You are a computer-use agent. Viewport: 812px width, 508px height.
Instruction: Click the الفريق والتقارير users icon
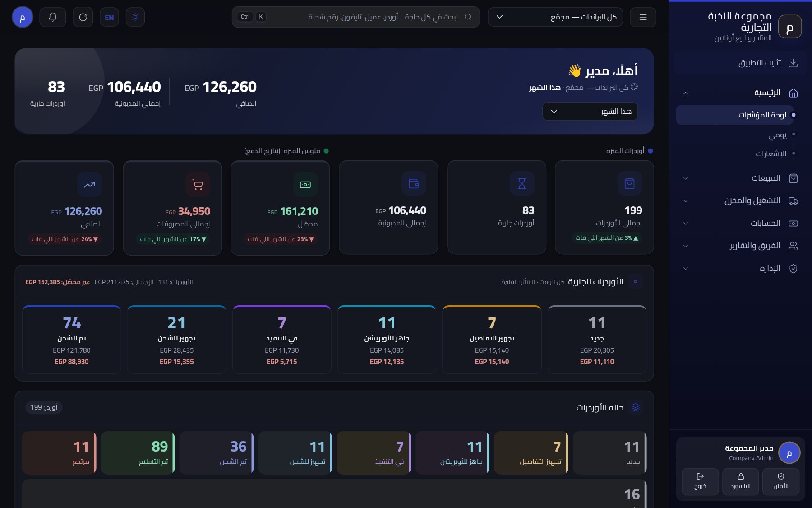pyautogui.click(x=793, y=246)
